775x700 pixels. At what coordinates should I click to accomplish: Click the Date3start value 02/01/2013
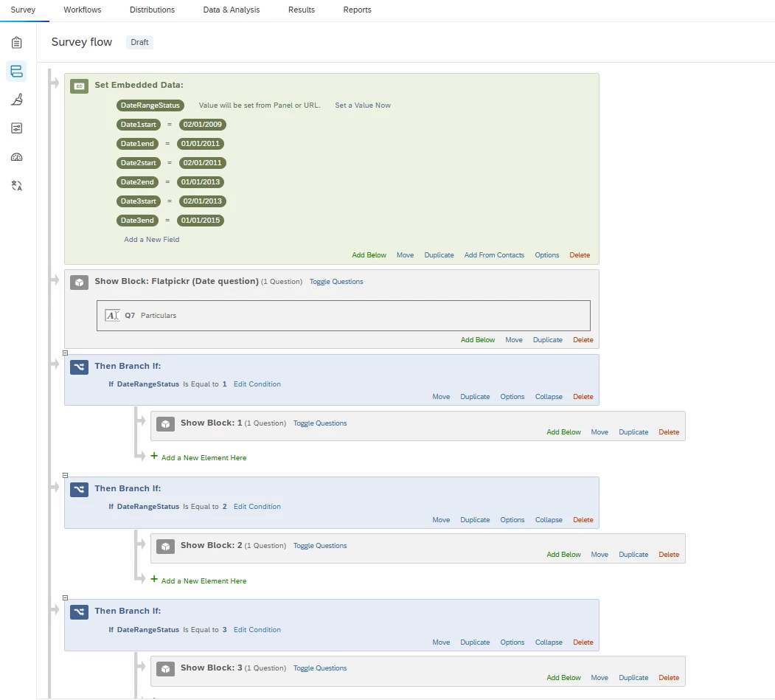point(203,201)
